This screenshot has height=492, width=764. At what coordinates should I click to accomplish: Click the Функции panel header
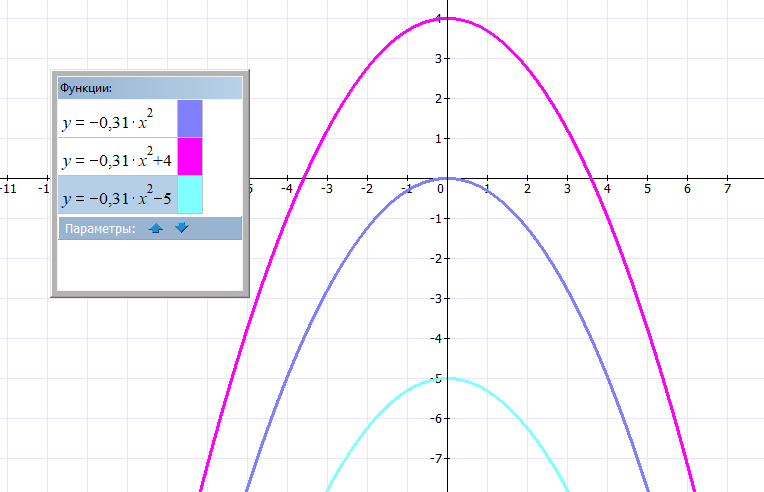(x=149, y=88)
